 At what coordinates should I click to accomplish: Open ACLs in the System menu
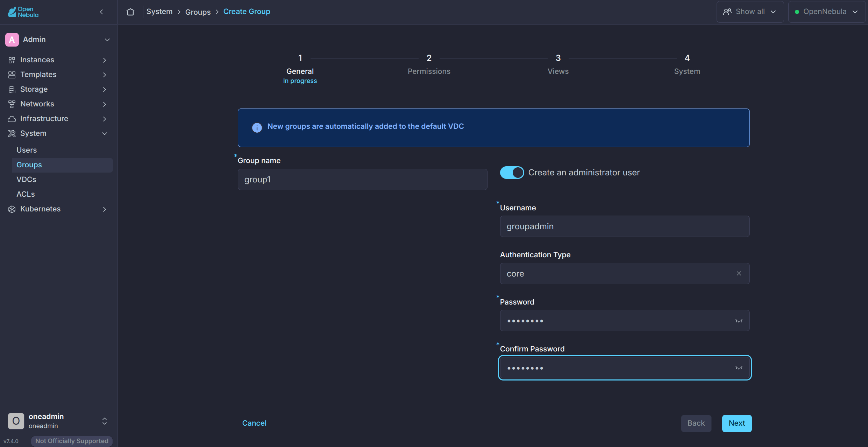[63, 194]
